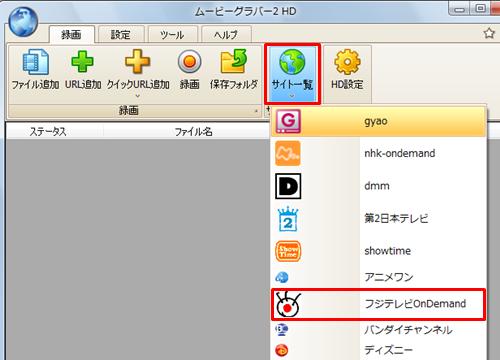Choose フジテレビOnDemand from the menu
The height and width of the screenshot is (360, 500).
point(379,304)
